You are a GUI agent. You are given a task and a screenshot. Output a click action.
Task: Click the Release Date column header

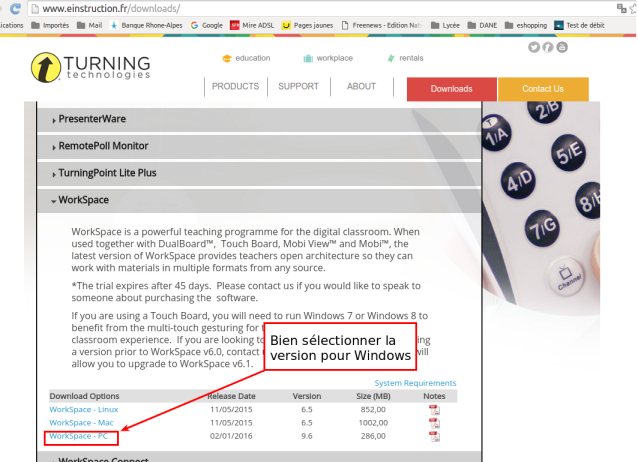pos(232,396)
